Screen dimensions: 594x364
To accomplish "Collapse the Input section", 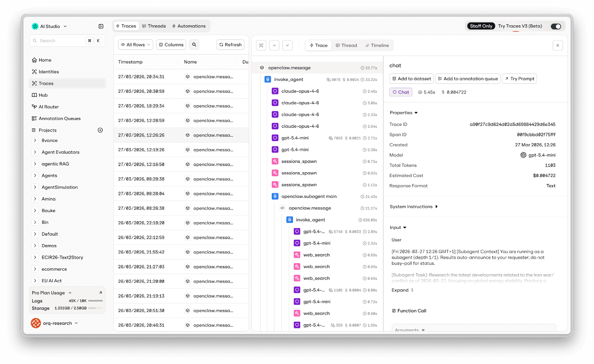I will (x=398, y=227).
